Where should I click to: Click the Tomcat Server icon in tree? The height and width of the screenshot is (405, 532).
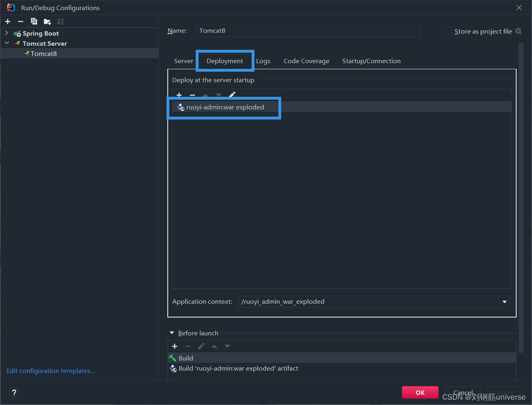tap(17, 43)
